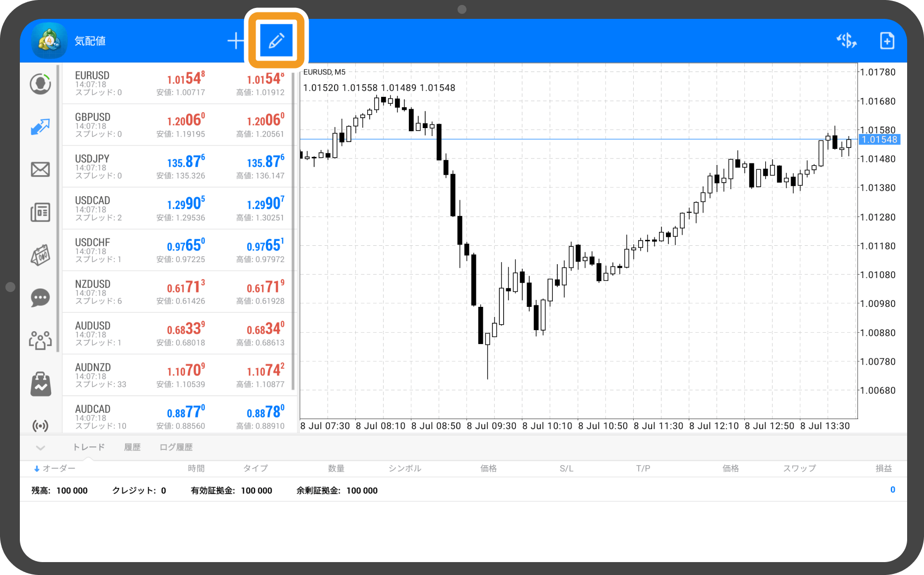The width and height of the screenshot is (924, 575).
Task: Click the 損益 column header
Action: (884, 468)
